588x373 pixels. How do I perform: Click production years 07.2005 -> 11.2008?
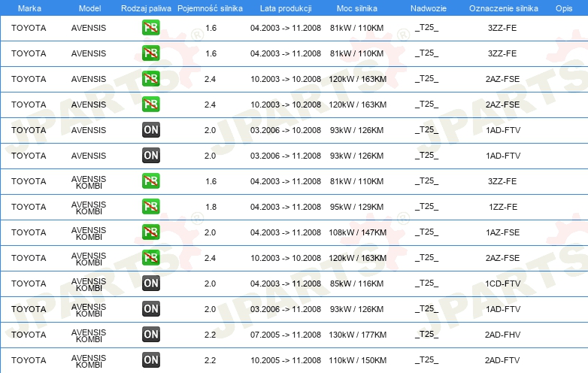[286, 335]
